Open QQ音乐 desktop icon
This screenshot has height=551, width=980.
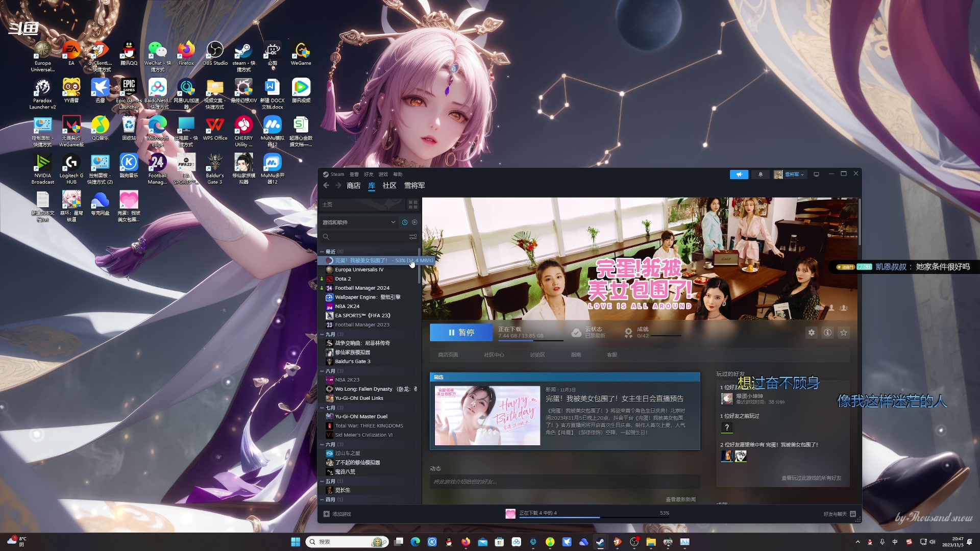(x=100, y=128)
